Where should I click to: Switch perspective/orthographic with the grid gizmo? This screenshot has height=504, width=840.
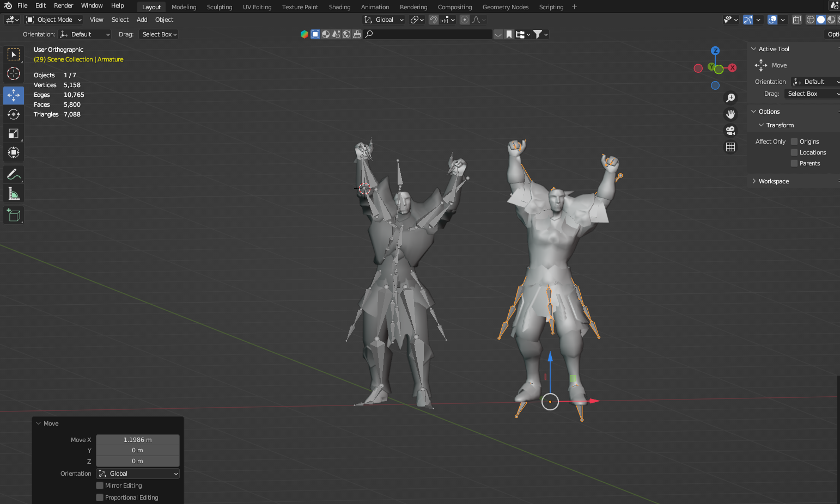coord(731,147)
